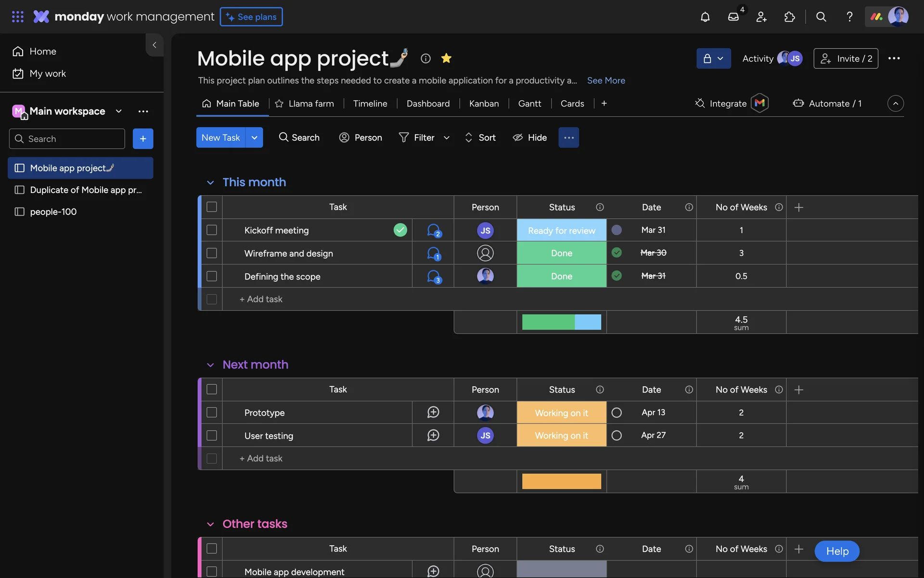The width and height of the screenshot is (924, 578).
Task: Check the Kickoff meeting row checkbox
Action: [x=212, y=230]
